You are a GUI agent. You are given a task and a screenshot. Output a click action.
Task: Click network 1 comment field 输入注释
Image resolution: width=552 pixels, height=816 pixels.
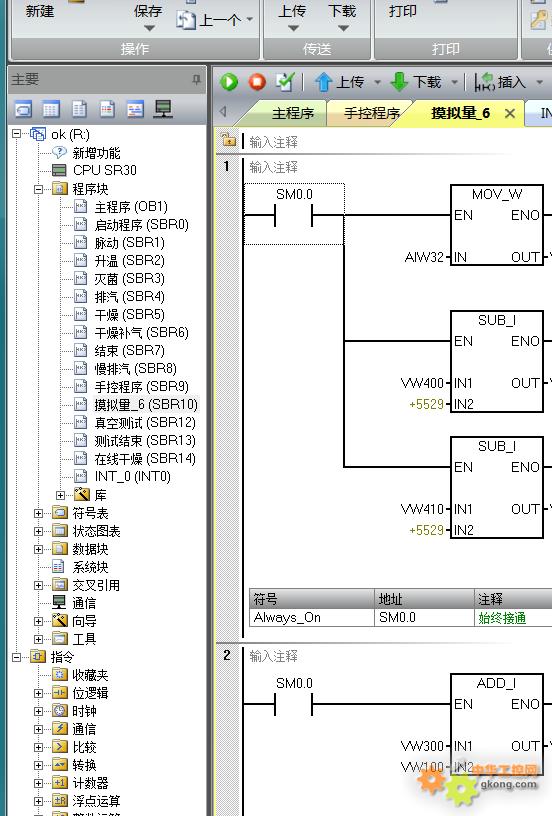(274, 167)
